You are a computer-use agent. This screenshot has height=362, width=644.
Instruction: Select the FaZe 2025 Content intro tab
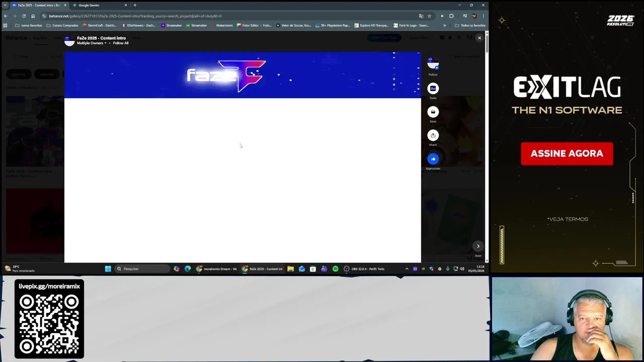coord(39,5)
